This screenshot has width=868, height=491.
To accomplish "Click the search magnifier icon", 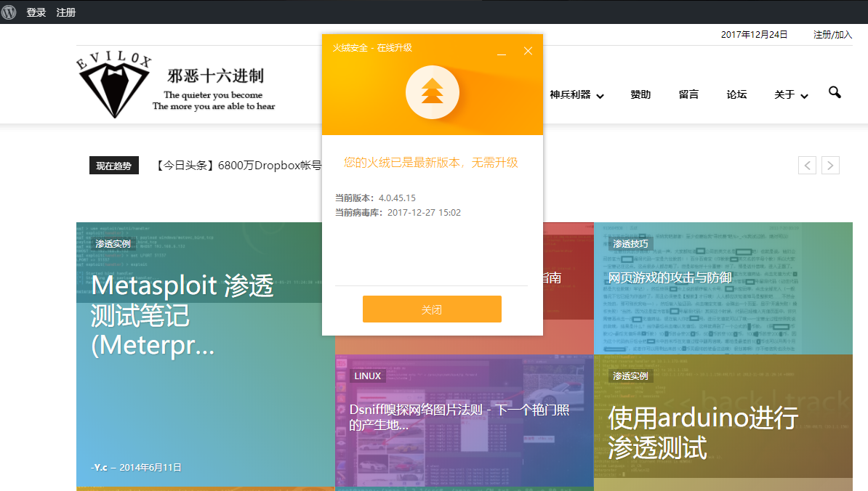I will (x=835, y=92).
